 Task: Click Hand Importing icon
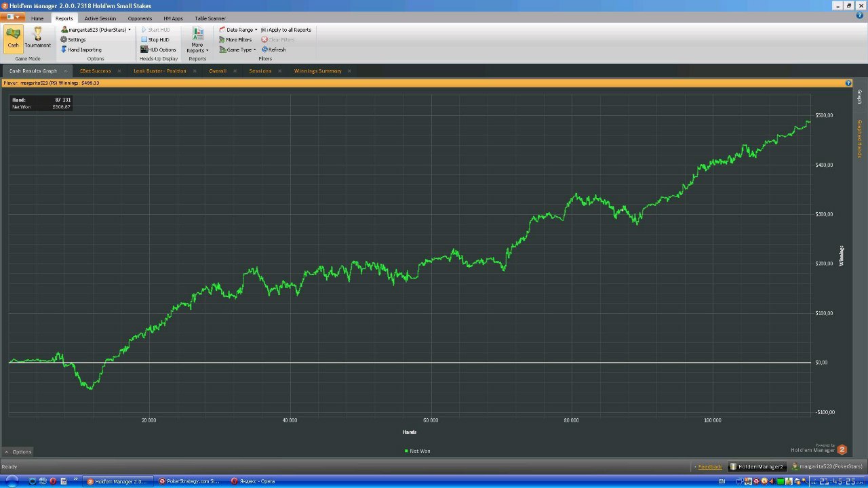[64, 49]
